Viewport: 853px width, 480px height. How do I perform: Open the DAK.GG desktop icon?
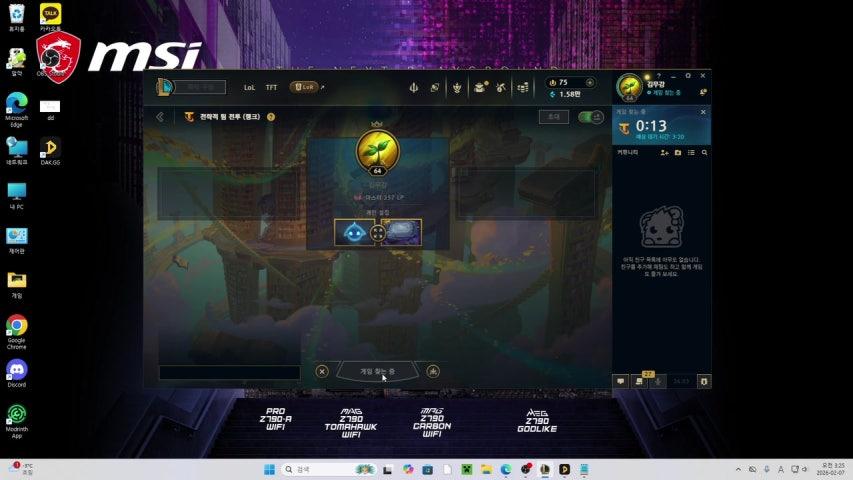[x=50, y=151]
